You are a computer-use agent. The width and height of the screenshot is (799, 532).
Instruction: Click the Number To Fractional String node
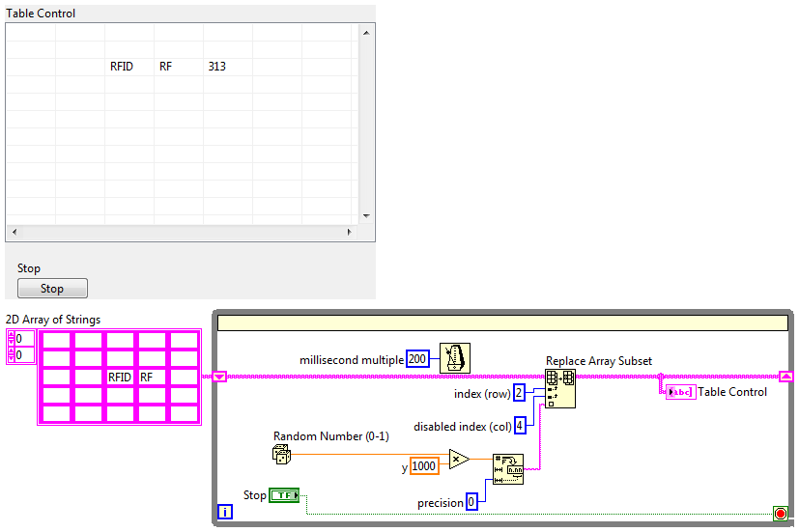tap(508, 468)
